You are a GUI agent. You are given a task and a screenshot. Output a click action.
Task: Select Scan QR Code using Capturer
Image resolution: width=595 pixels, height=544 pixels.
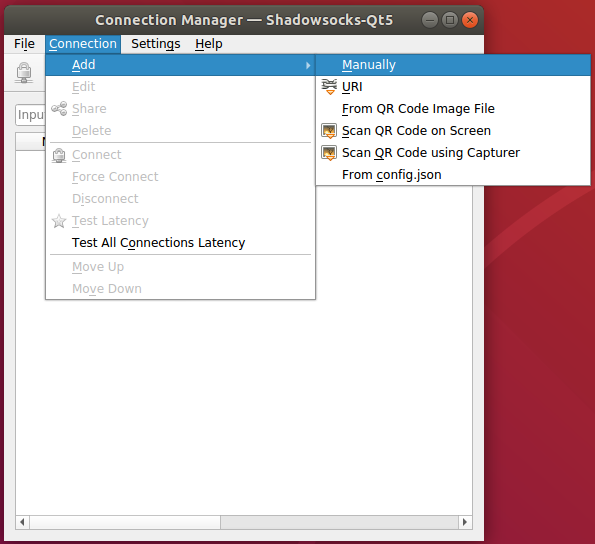tap(453, 153)
